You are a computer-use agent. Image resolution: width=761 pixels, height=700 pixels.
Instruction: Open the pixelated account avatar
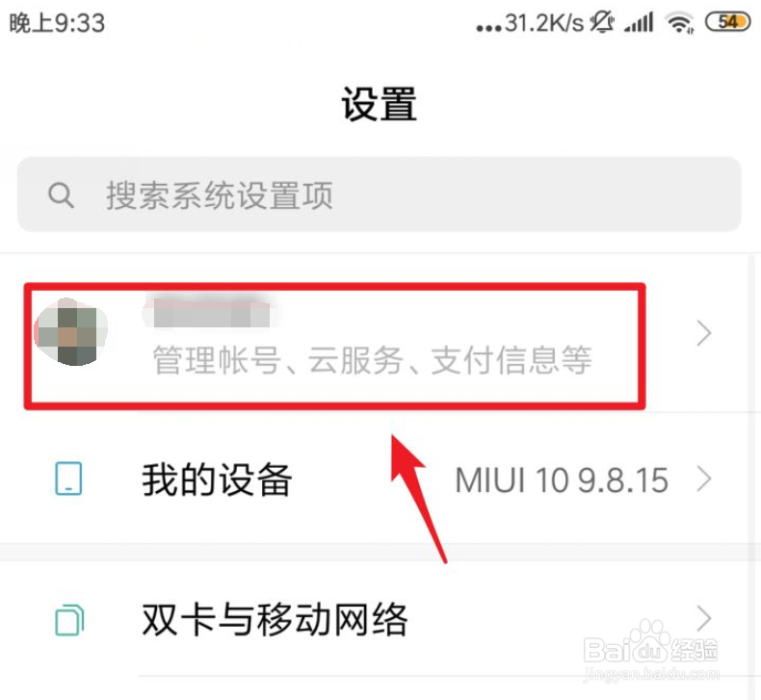click(x=71, y=332)
